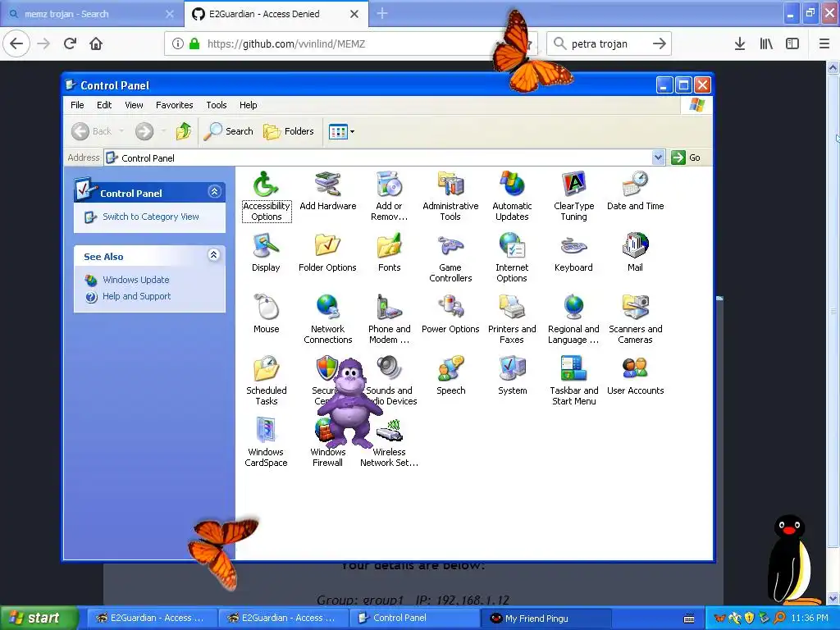Open Printers and Faxes icon
The height and width of the screenshot is (630, 840).
coord(512,319)
